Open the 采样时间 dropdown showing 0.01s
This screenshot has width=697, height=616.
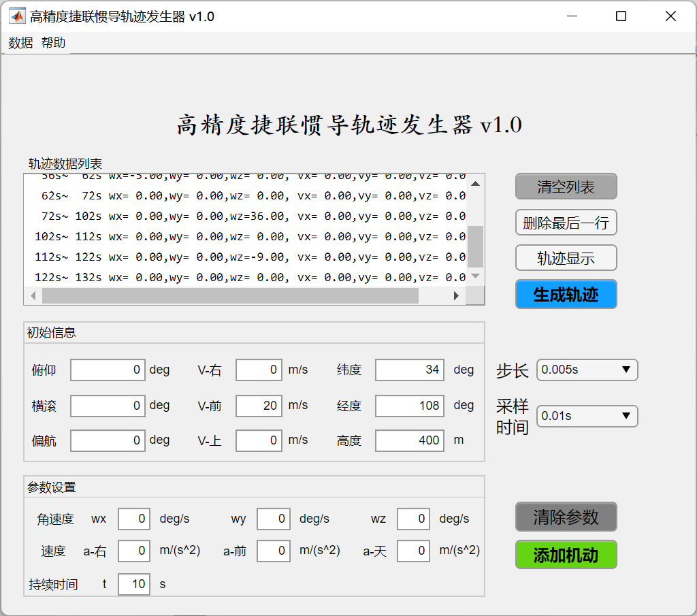pyautogui.click(x=587, y=416)
